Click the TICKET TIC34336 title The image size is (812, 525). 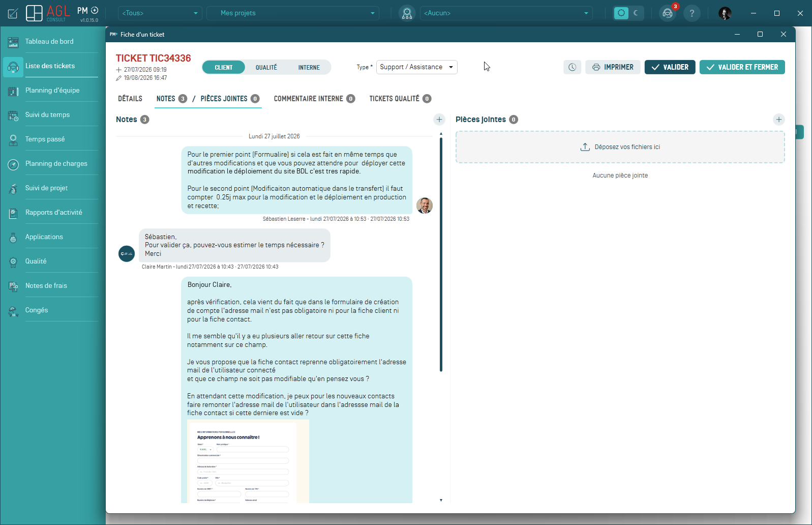coord(153,58)
